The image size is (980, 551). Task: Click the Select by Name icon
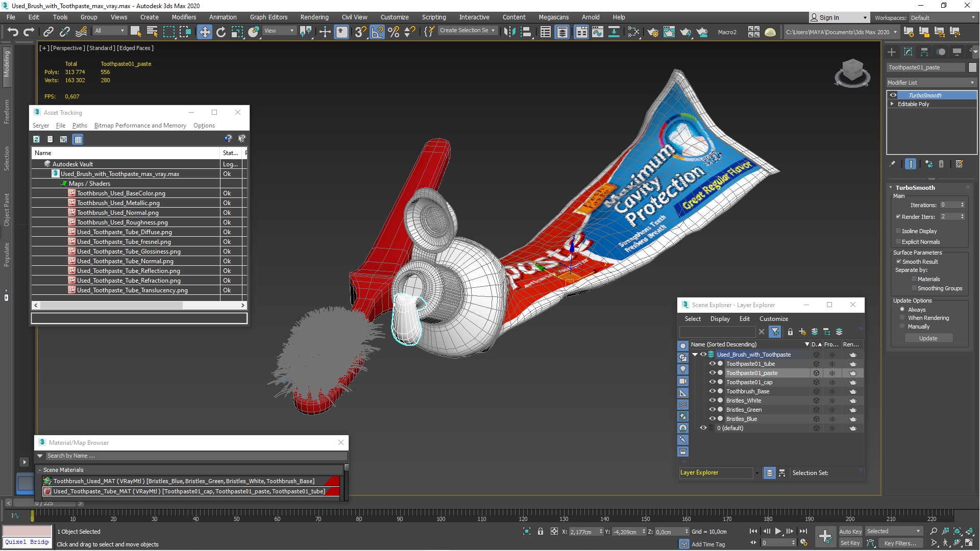click(x=152, y=32)
